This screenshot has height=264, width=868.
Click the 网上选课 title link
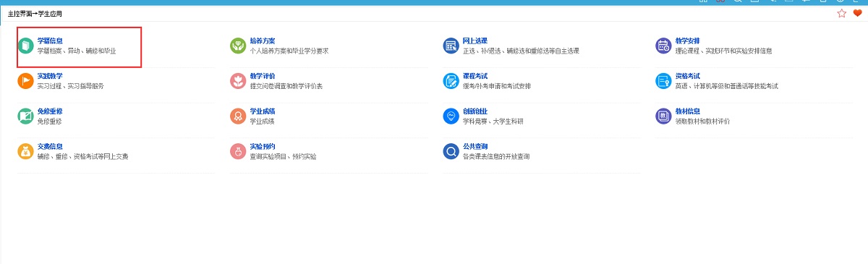[475, 41]
